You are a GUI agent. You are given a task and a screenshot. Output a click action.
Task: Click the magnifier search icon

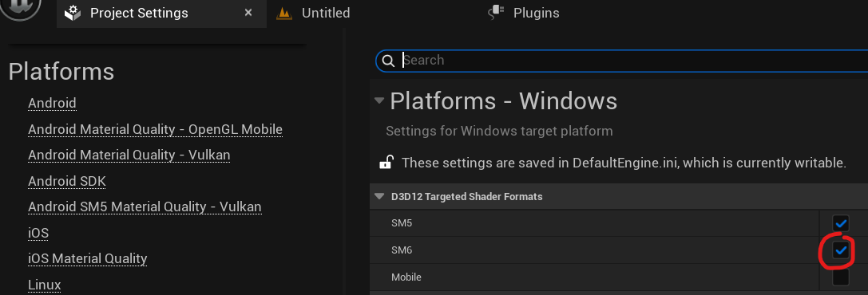[x=389, y=61]
